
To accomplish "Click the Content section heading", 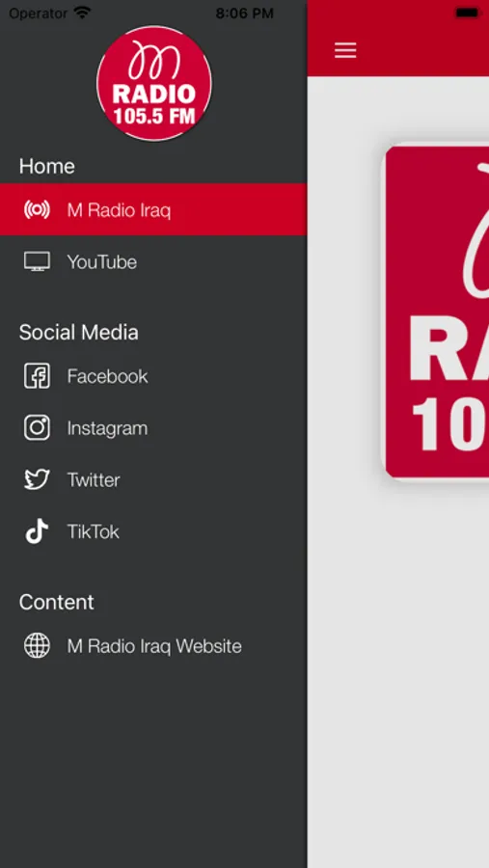I will click(57, 602).
